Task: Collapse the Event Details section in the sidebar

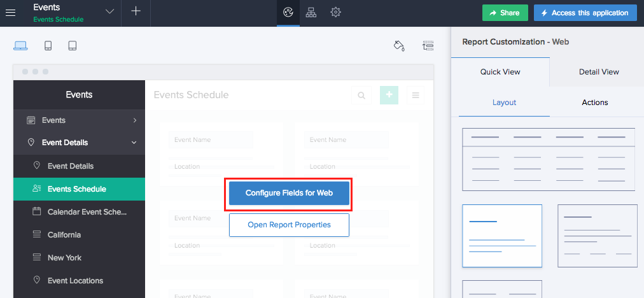Action: (134, 143)
